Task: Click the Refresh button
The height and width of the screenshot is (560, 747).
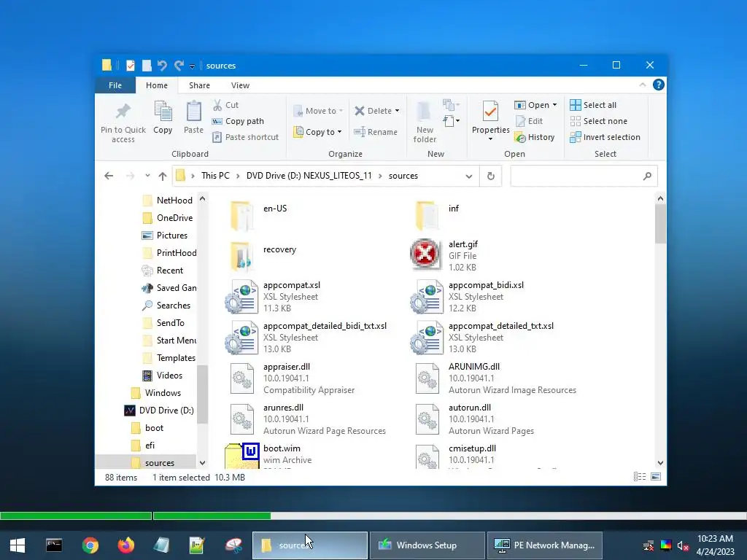Action: [491, 176]
